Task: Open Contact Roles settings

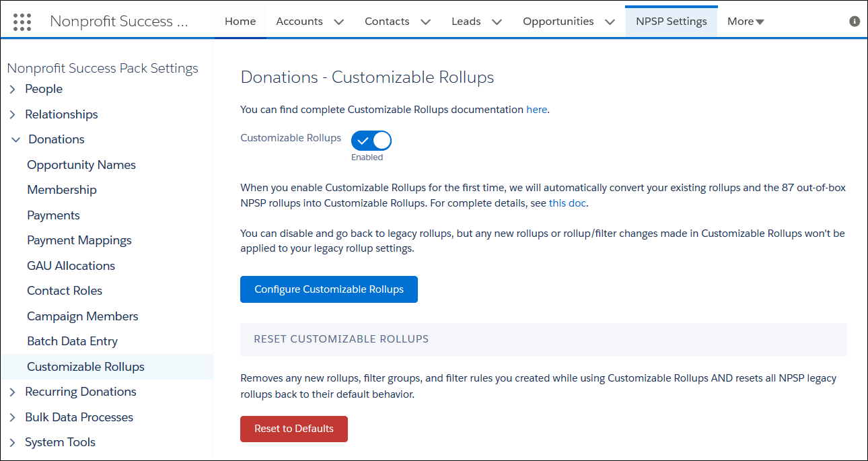Action: pyautogui.click(x=65, y=291)
